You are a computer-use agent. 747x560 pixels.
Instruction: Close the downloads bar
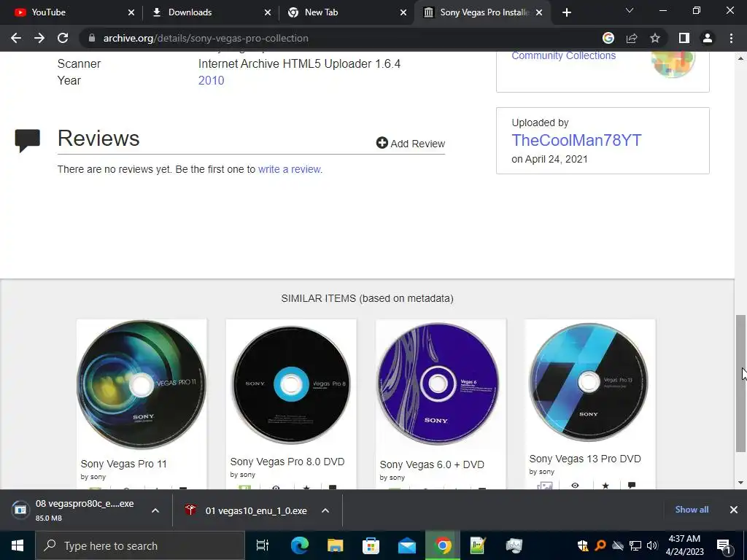coord(734,510)
